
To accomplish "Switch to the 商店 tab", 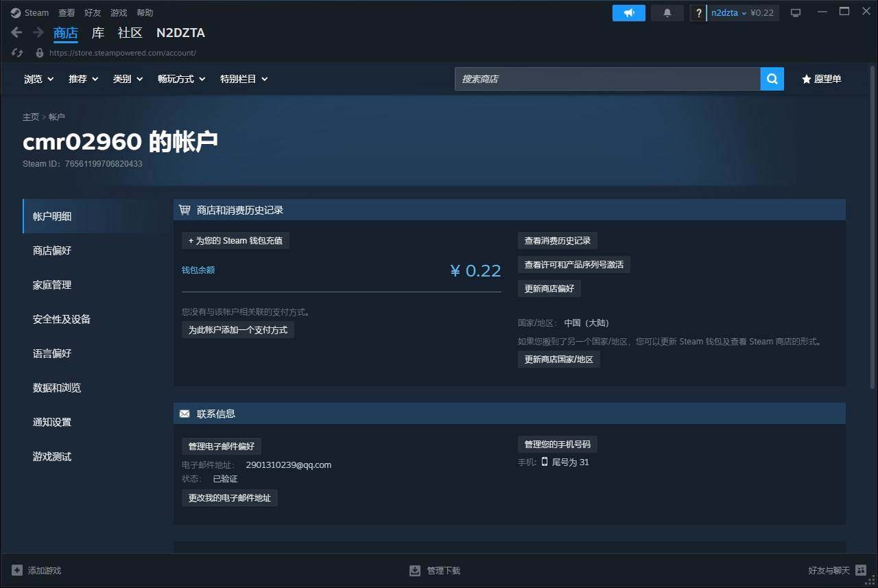I will point(66,33).
